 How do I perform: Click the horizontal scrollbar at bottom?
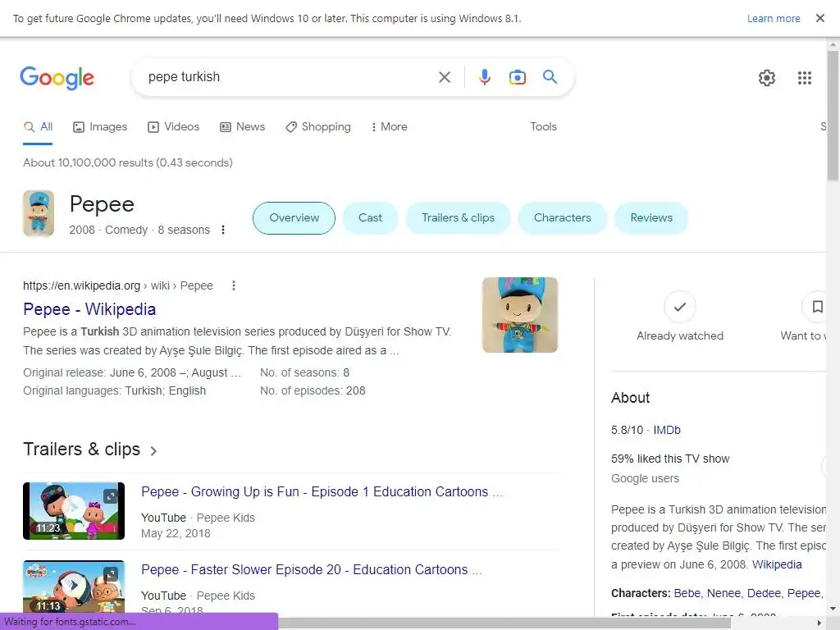click(504, 623)
